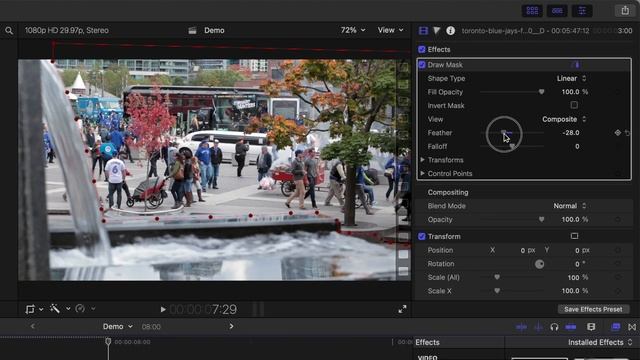Toggle the solo headphones icon
The height and width of the screenshot is (360, 640).
(x=554, y=327)
